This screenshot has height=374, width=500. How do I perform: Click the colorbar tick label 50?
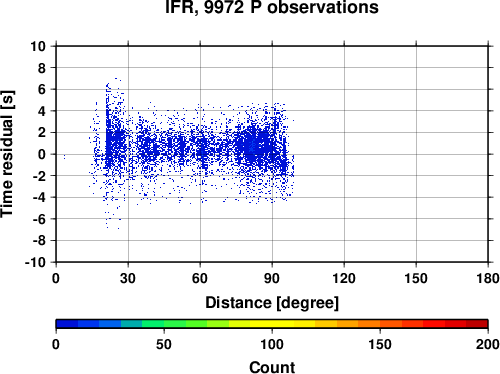point(164,344)
